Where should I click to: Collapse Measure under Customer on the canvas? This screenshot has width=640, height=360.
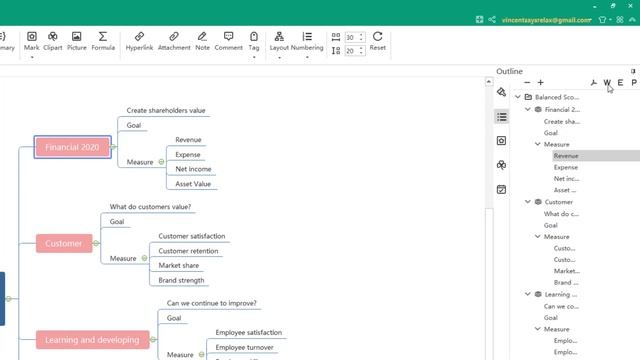coord(144,258)
